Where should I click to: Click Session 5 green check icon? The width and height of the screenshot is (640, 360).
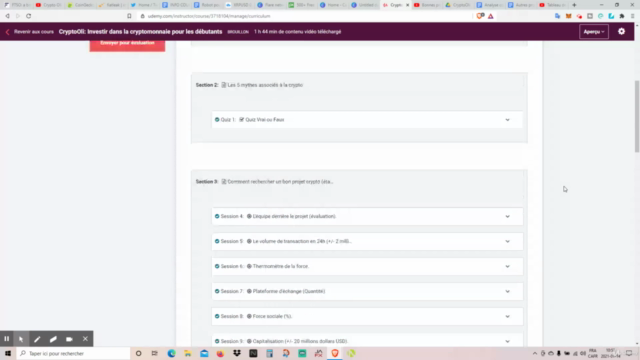click(x=217, y=241)
